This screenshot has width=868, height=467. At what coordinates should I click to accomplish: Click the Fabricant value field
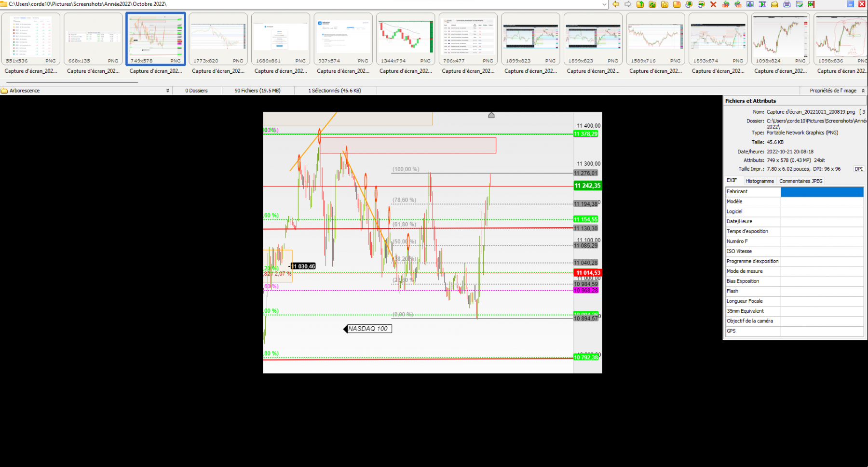822,192
